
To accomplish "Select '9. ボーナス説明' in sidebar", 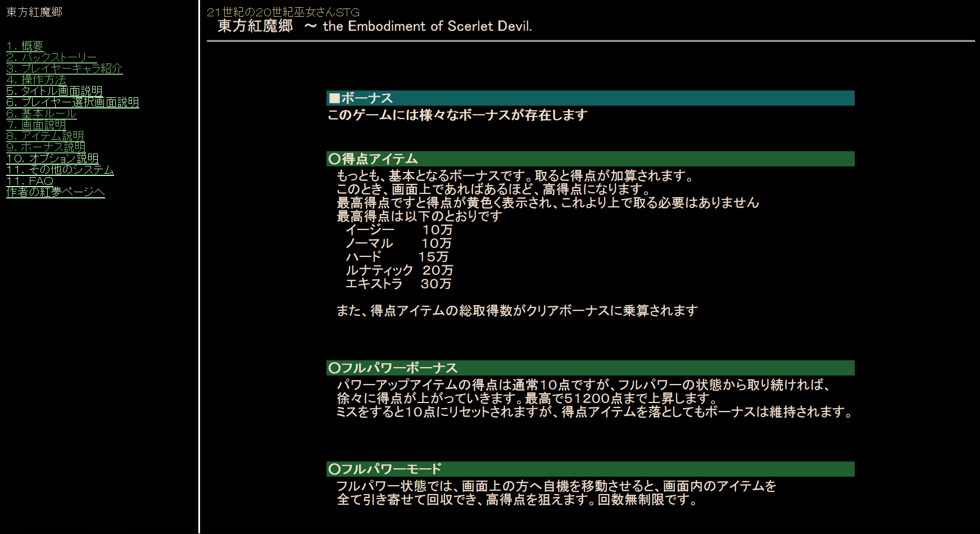I will point(46,147).
